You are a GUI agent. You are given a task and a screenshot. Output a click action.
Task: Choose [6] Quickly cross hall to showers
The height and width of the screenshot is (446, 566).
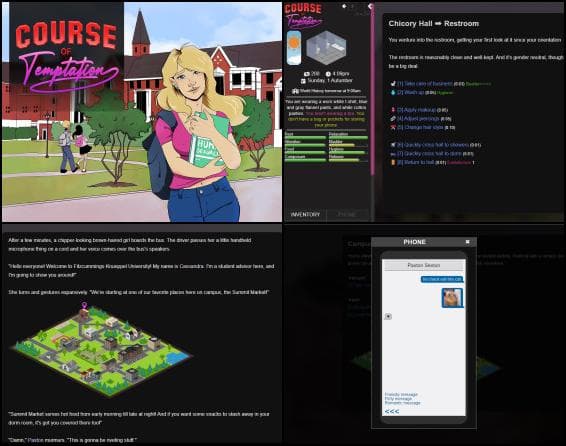(433, 145)
